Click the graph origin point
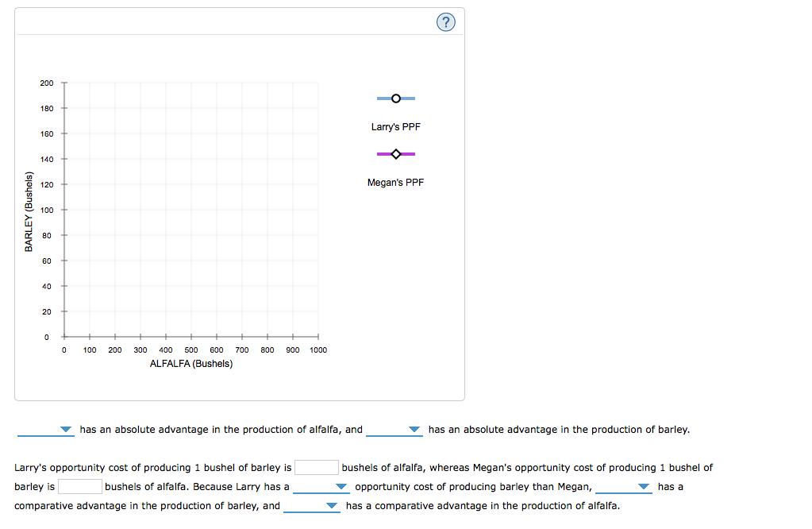This screenshot has height=529, width=812. (64, 337)
